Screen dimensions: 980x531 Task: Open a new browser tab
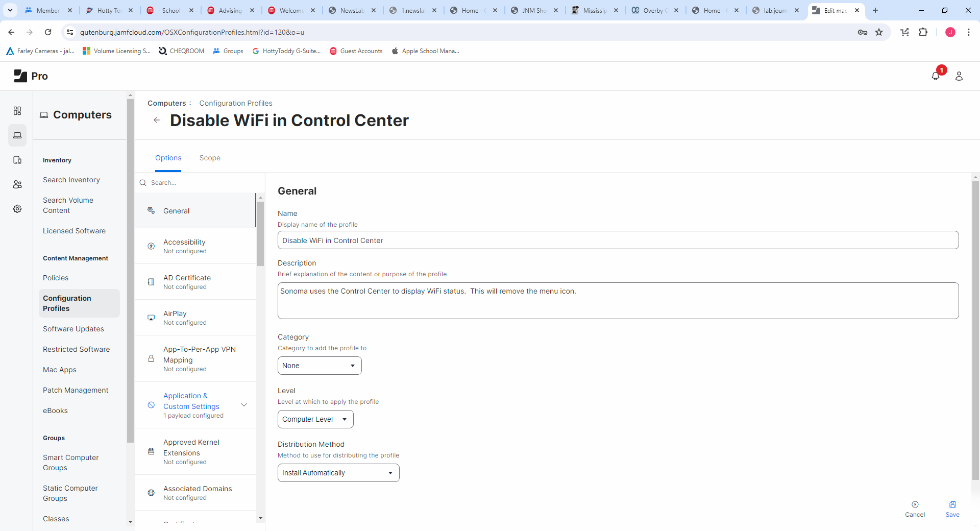pos(875,10)
